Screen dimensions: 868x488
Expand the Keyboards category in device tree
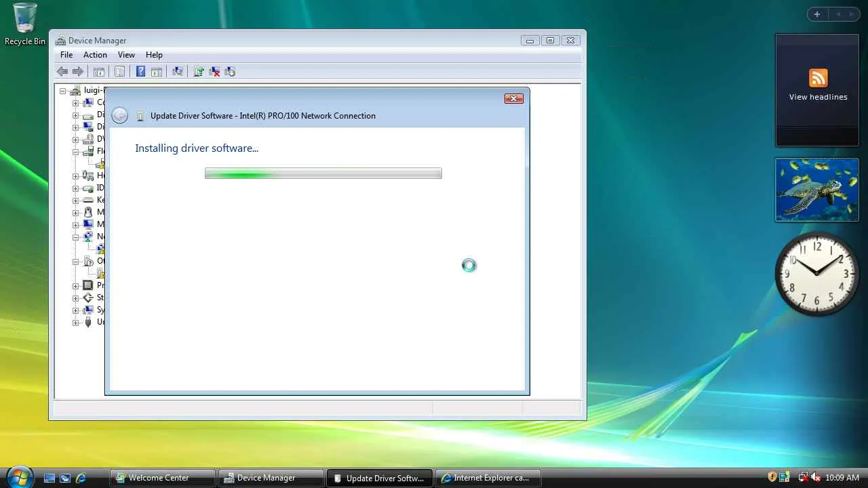pos(76,201)
